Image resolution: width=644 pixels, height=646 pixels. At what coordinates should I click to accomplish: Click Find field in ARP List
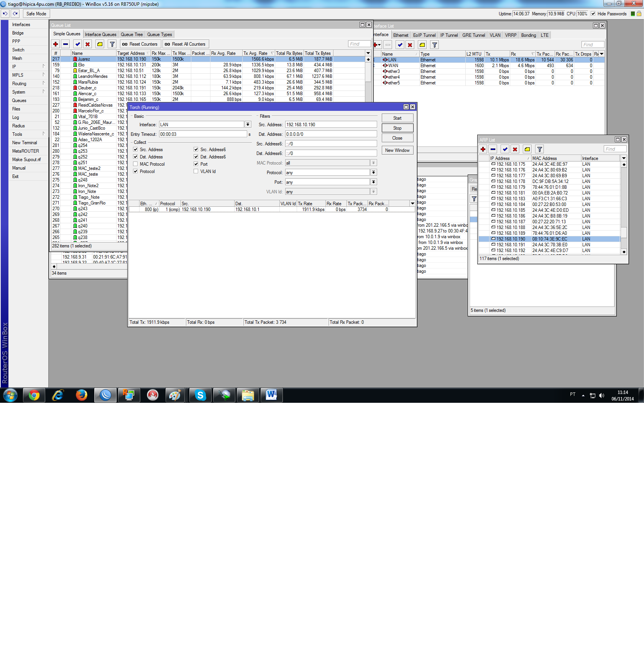[615, 149]
